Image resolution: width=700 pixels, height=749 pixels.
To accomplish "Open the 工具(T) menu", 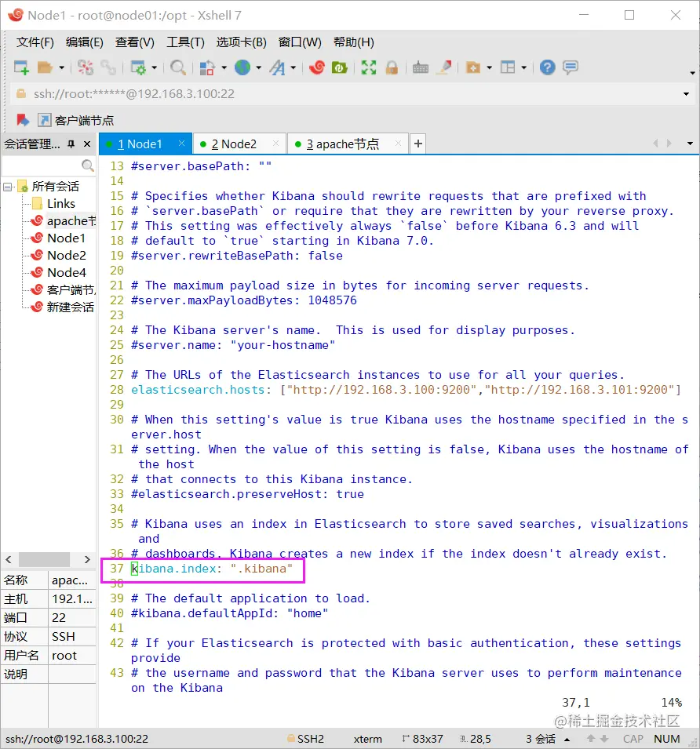I will point(185,42).
